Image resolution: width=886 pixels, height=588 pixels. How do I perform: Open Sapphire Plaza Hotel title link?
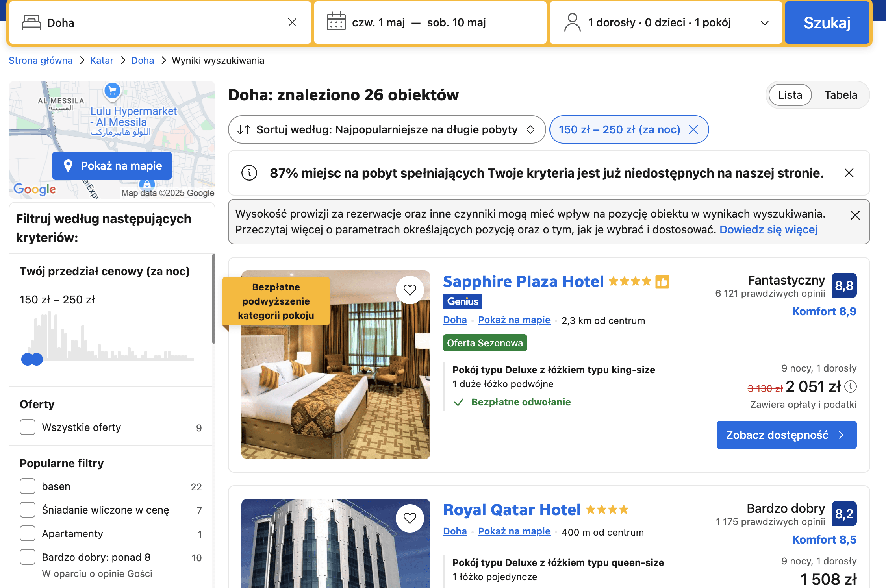click(x=523, y=281)
